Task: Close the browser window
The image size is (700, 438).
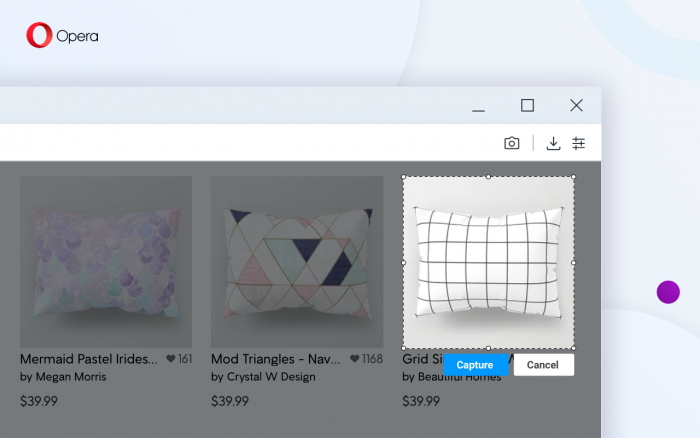Action: 576,105
